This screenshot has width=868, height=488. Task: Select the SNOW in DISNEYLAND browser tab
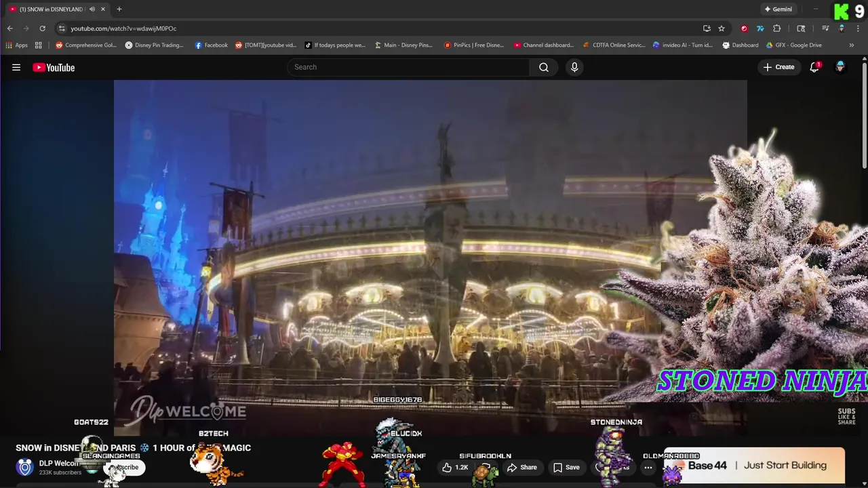click(51, 9)
